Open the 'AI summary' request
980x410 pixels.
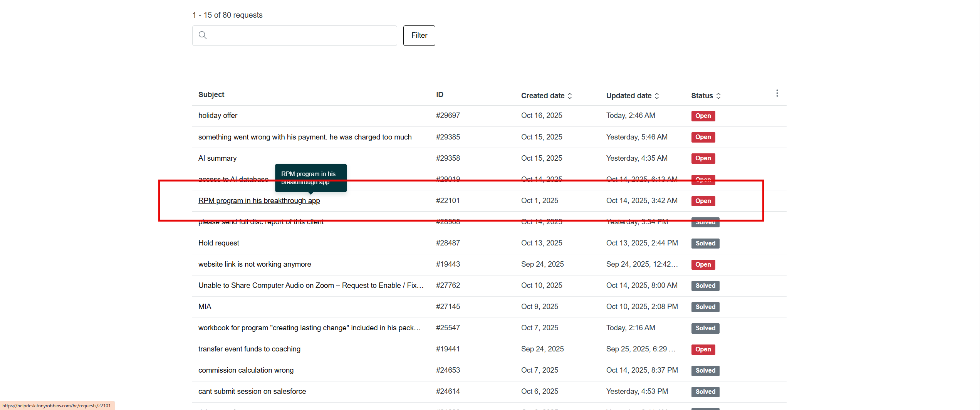pyautogui.click(x=217, y=158)
